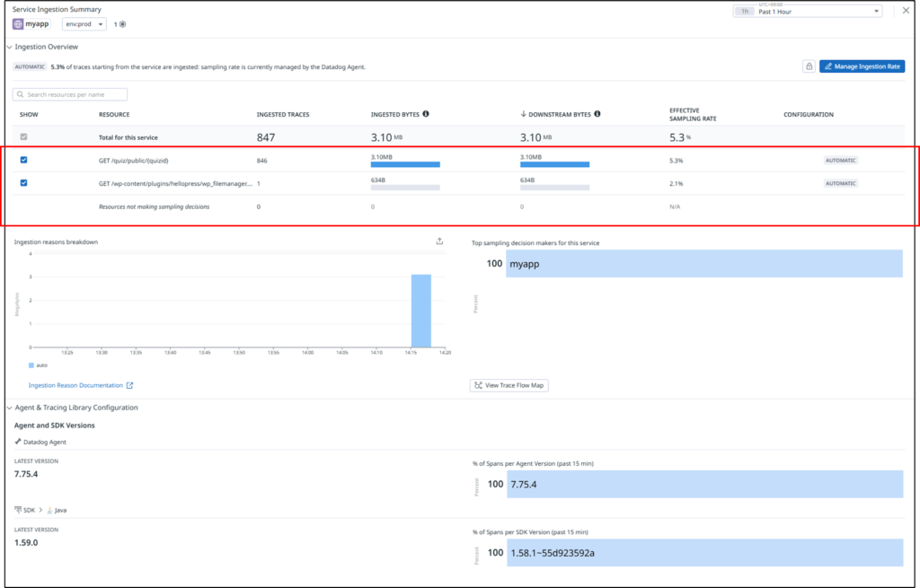Toggle the Total for this service checkbox

24,136
